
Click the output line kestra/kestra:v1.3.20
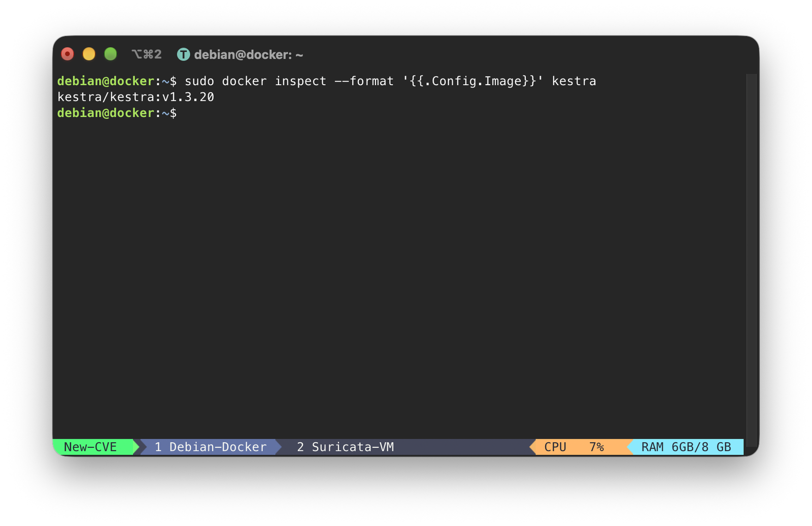pyautogui.click(x=136, y=97)
